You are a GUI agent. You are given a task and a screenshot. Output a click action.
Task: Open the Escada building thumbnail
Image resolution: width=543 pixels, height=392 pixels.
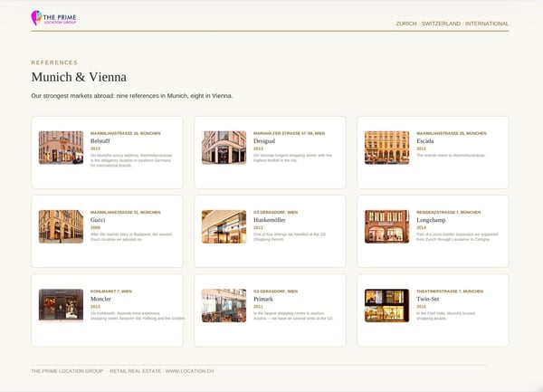[x=386, y=148]
